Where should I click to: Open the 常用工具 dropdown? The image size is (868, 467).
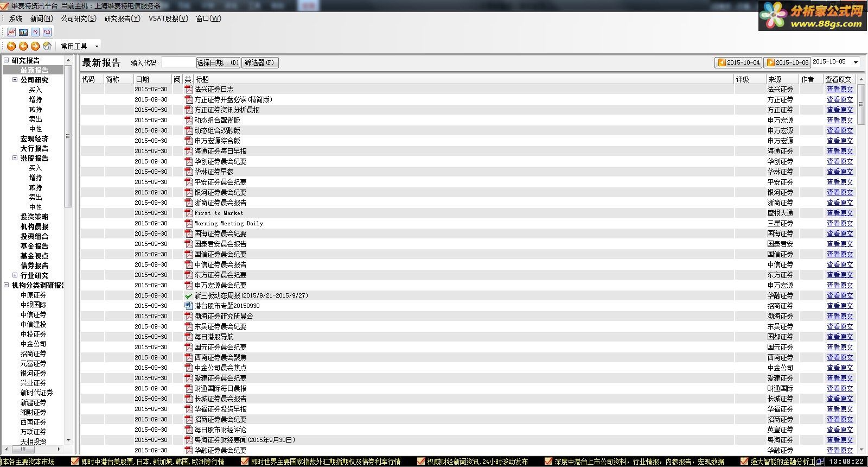(x=80, y=46)
